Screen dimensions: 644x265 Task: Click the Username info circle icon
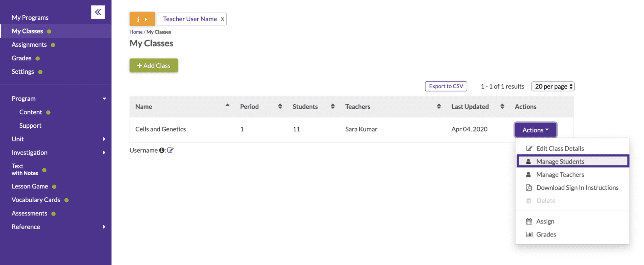[162, 150]
